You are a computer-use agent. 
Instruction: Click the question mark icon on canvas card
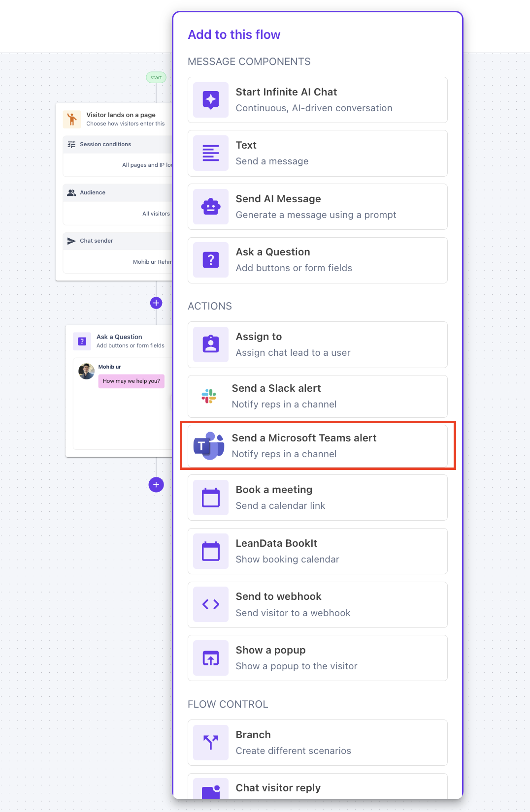[x=82, y=341]
